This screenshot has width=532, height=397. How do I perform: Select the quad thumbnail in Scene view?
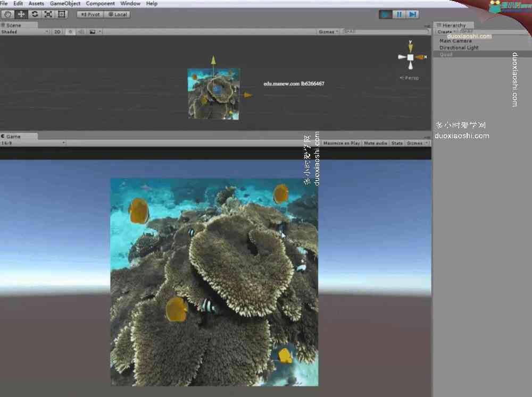point(214,94)
